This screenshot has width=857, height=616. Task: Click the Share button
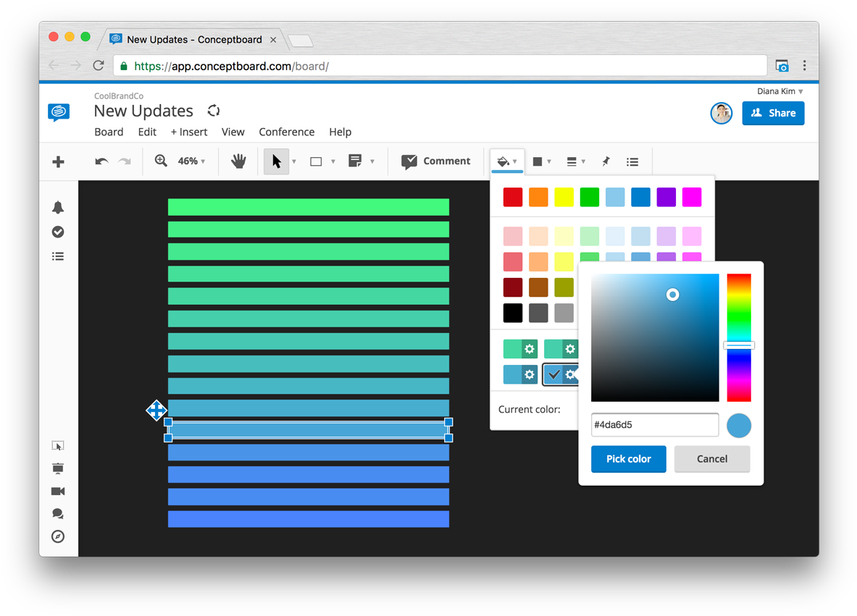point(773,113)
